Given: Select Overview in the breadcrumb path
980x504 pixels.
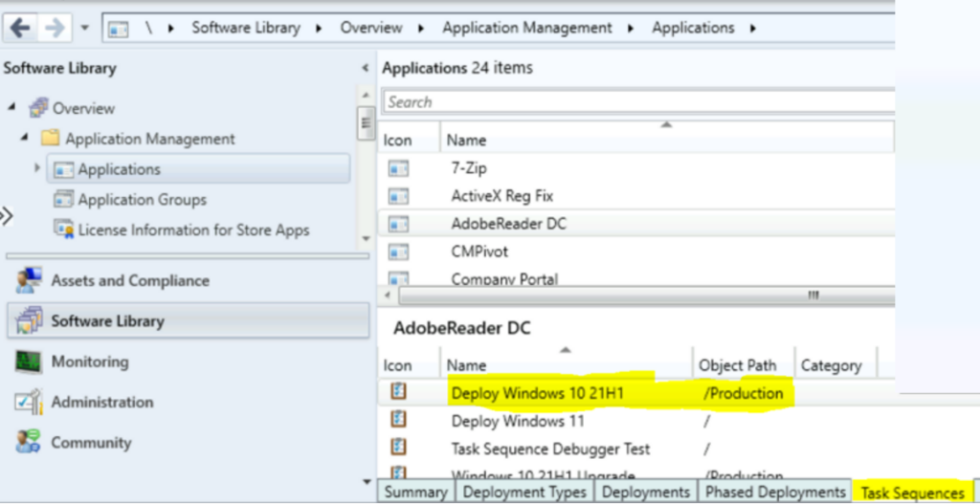Looking at the screenshot, I should 371,28.
